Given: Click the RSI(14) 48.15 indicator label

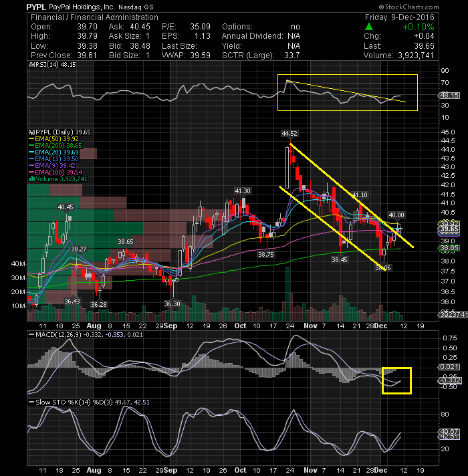Looking at the screenshot, I should click(x=52, y=65).
